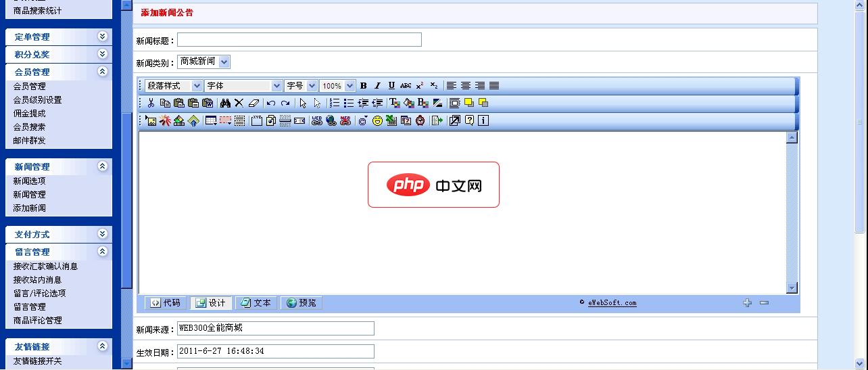868x370 pixels.
Task: Collapse the 友情链接 sidebar section
Action: tap(102, 346)
